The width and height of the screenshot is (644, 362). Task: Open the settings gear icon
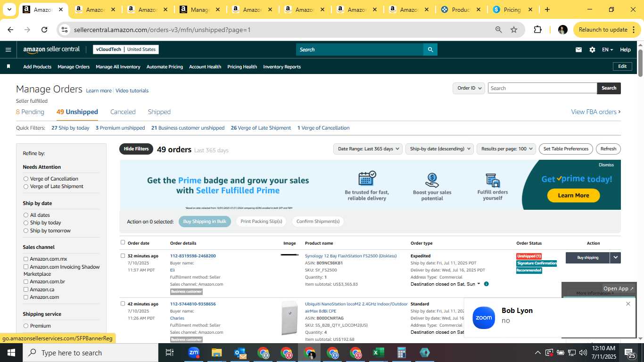pyautogui.click(x=592, y=49)
